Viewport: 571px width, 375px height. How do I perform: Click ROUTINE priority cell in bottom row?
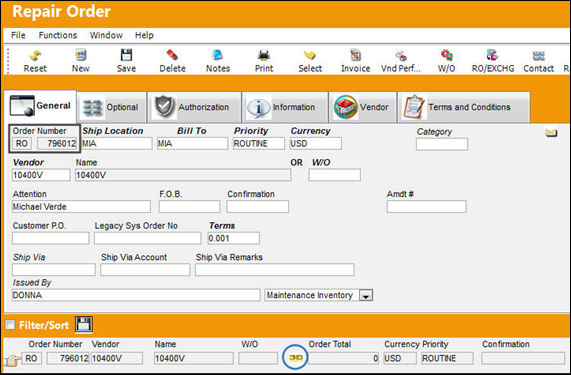point(447,358)
